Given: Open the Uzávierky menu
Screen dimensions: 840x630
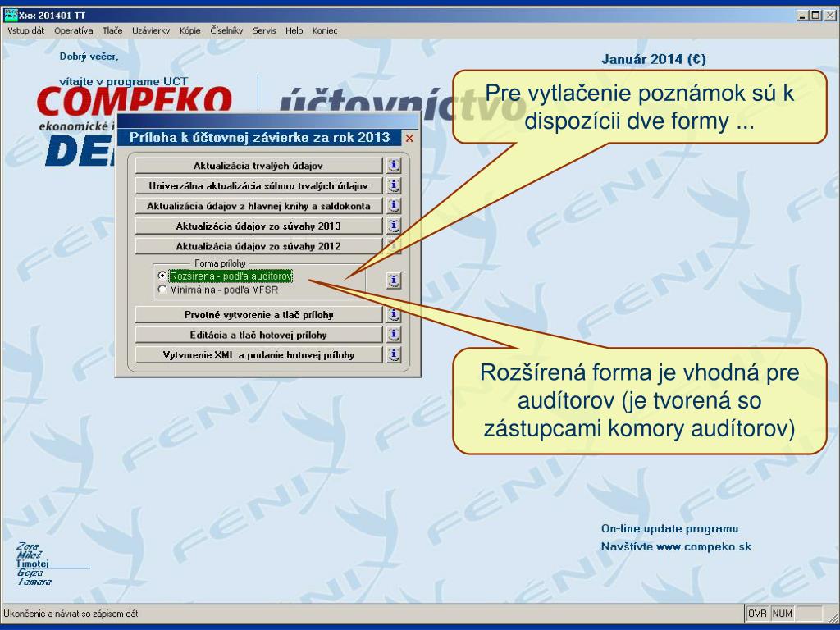Looking at the screenshot, I should [x=151, y=31].
